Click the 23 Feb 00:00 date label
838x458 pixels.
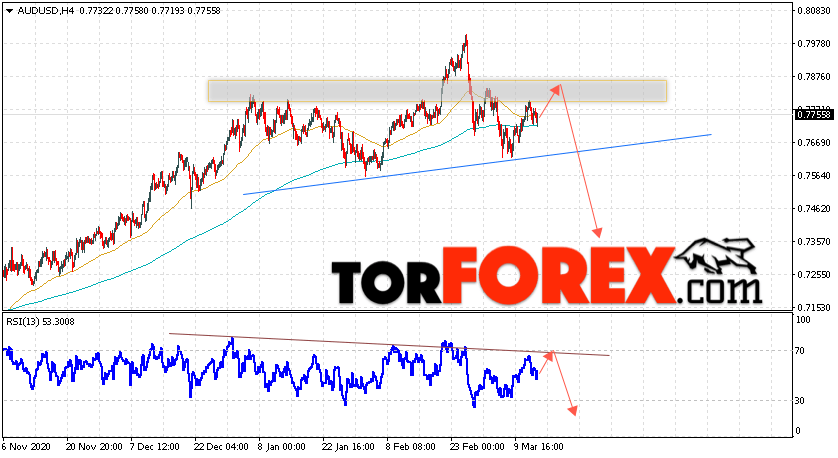[x=477, y=447]
